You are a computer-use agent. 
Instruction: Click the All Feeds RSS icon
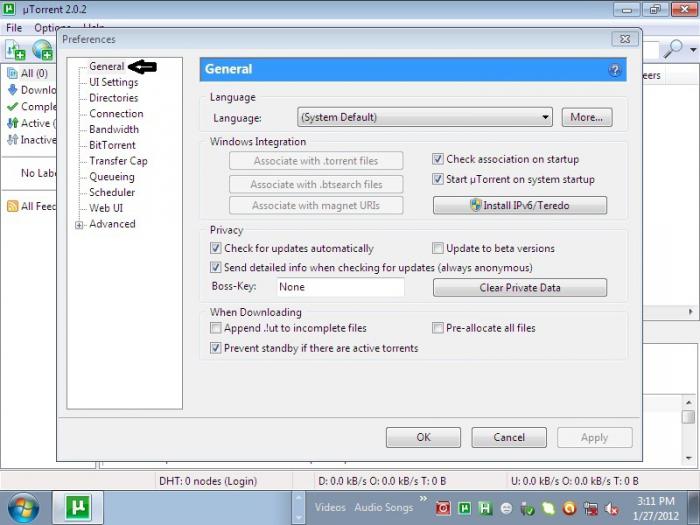pyautogui.click(x=12, y=206)
